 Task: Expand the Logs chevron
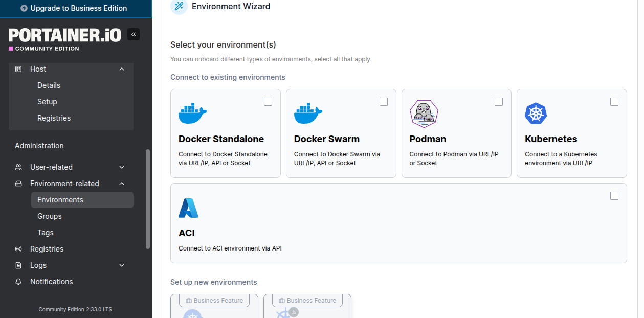click(x=122, y=265)
